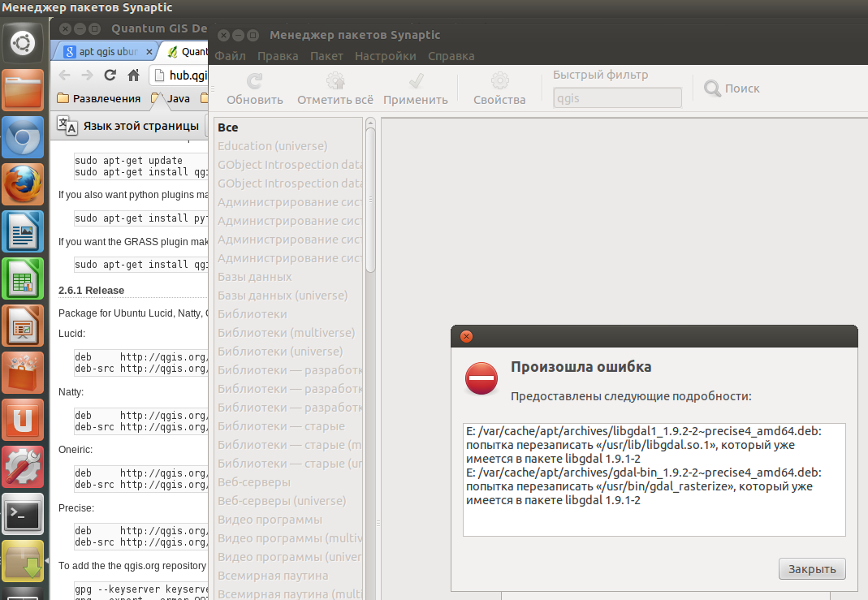Open the Правка menu
The image size is (868, 600).
pos(278,56)
